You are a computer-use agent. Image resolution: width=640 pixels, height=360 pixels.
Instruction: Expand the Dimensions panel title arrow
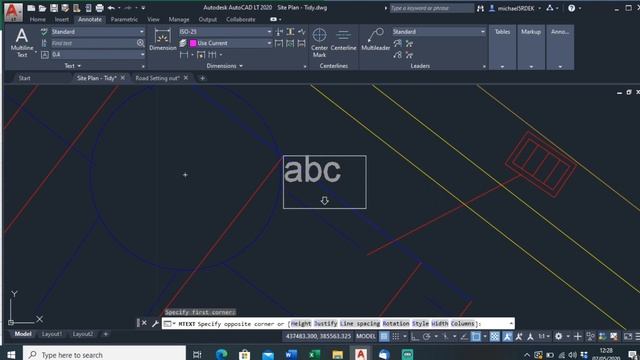tap(241, 66)
